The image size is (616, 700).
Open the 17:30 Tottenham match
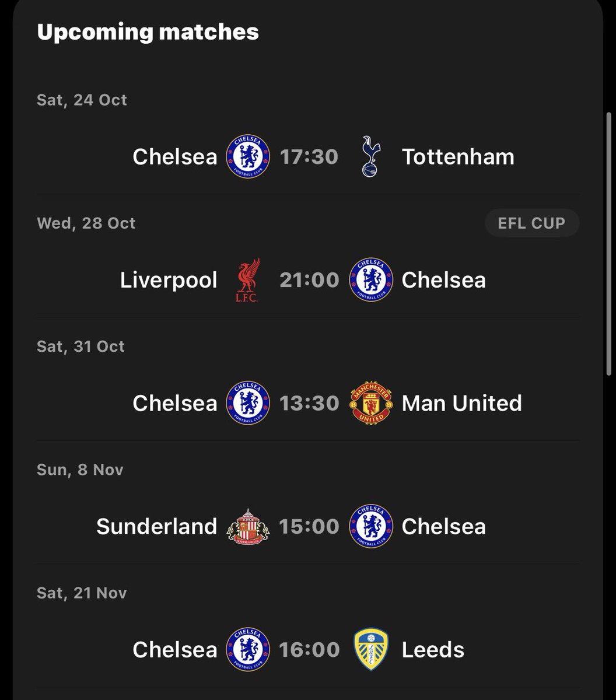[x=309, y=156]
